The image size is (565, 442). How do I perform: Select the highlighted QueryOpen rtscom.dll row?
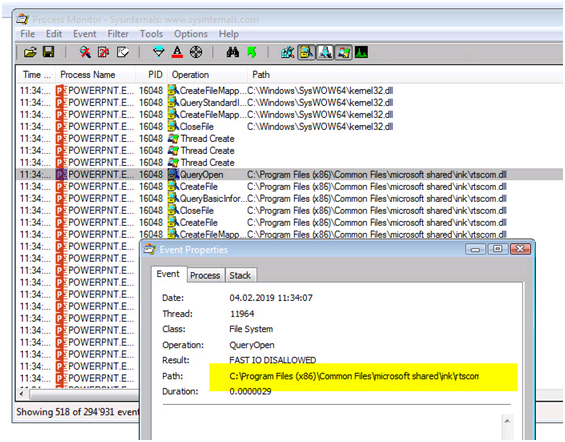290,174
